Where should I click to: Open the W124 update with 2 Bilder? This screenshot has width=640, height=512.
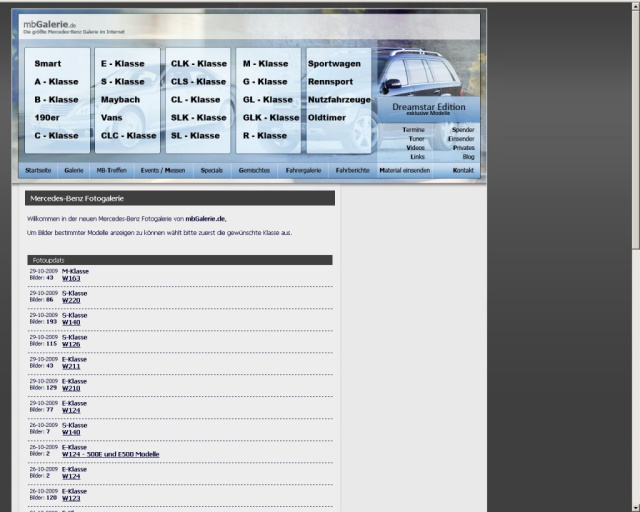point(71,476)
